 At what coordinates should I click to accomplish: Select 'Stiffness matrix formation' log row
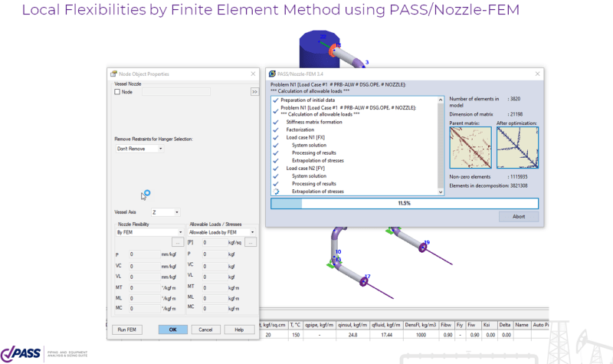coord(314,122)
